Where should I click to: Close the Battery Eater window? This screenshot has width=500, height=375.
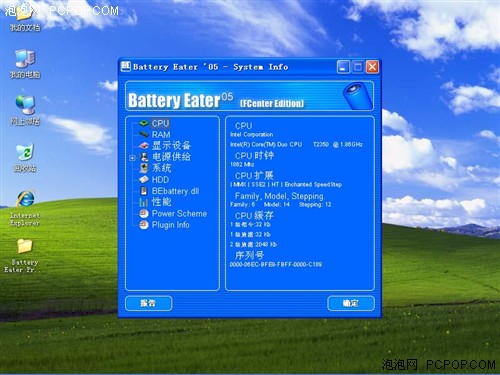[372, 67]
